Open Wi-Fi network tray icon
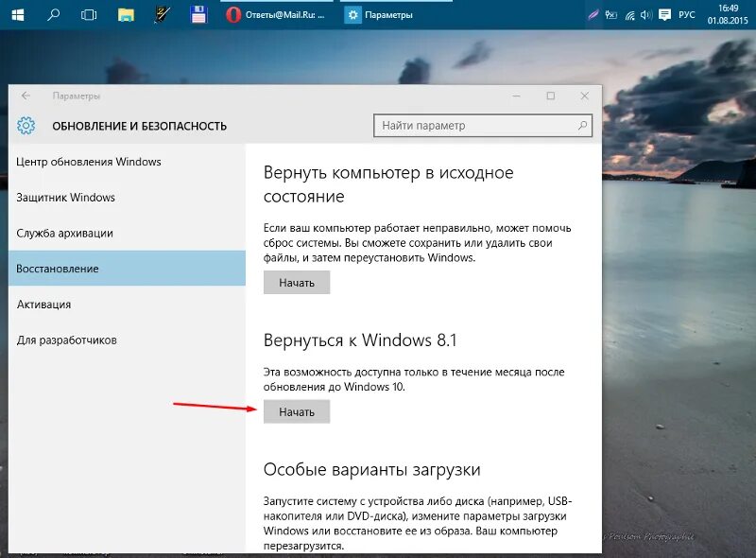Screen dimensions: 756x558 629,15
